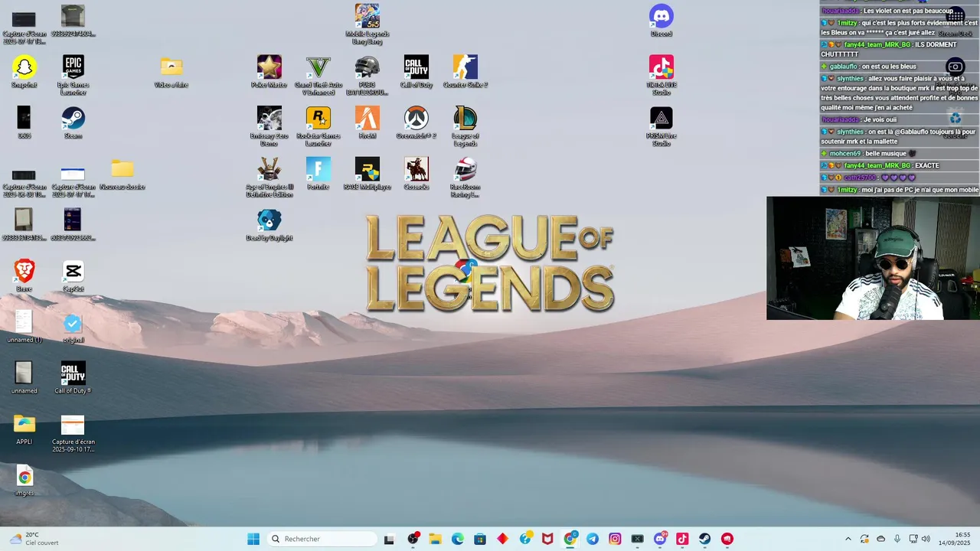Launch Microsoft Edge from taskbar
980x551 pixels.
pyautogui.click(x=457, y=539)
